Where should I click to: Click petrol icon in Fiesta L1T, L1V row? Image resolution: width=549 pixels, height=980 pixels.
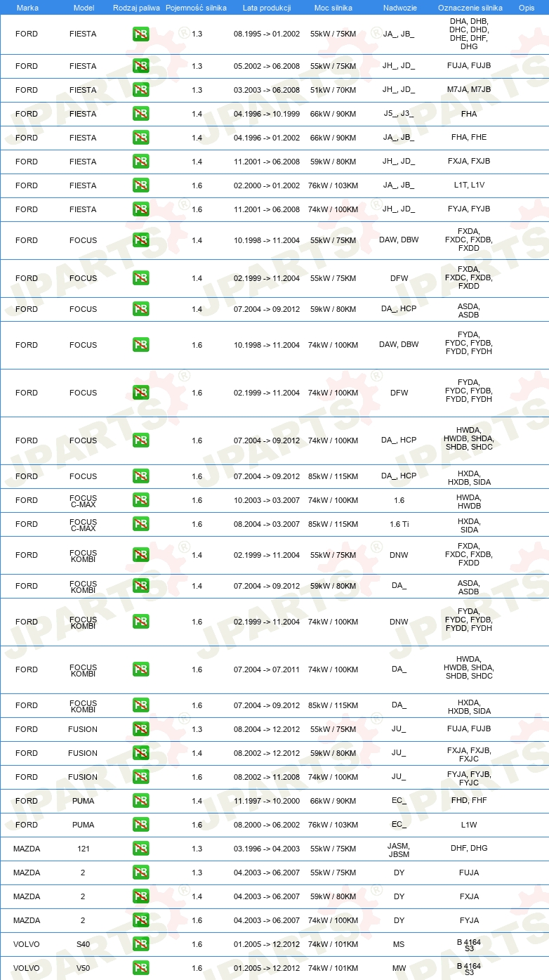tap(141, 185)
